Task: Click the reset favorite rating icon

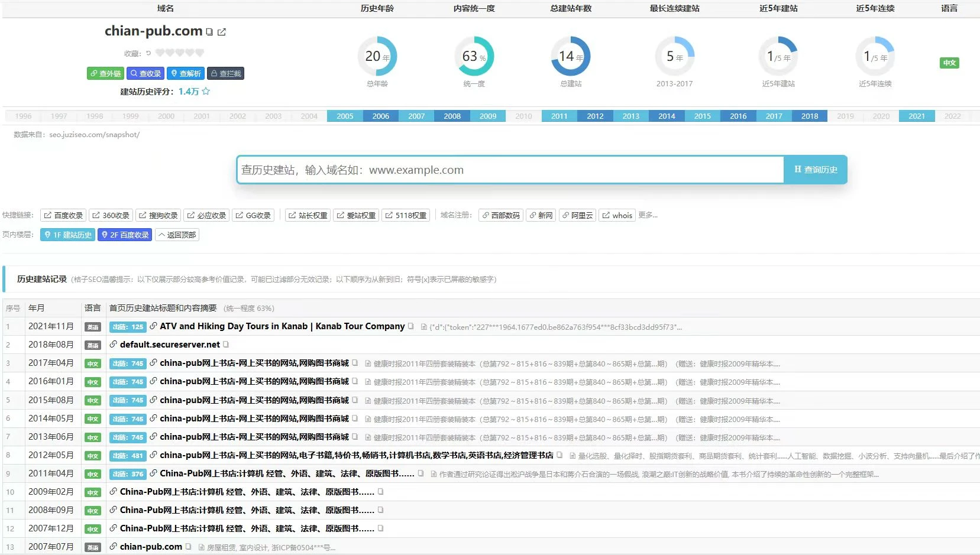Action: coord(148,53)
